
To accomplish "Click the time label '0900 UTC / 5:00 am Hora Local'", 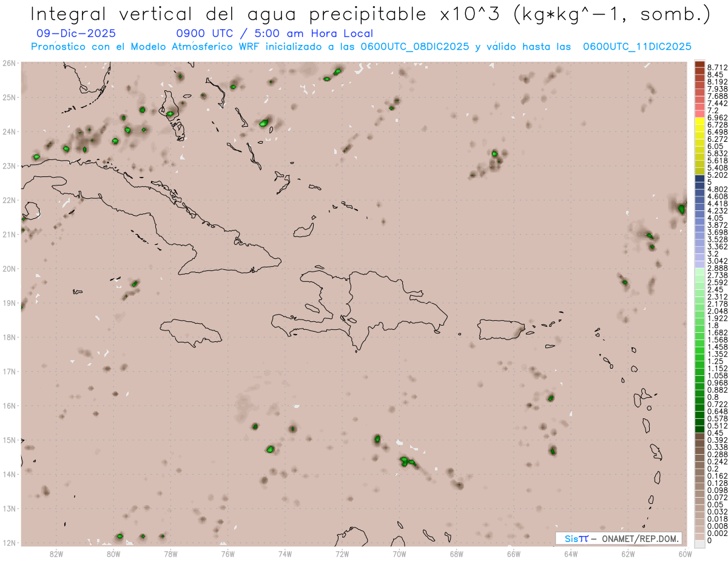I will [275, 34].
